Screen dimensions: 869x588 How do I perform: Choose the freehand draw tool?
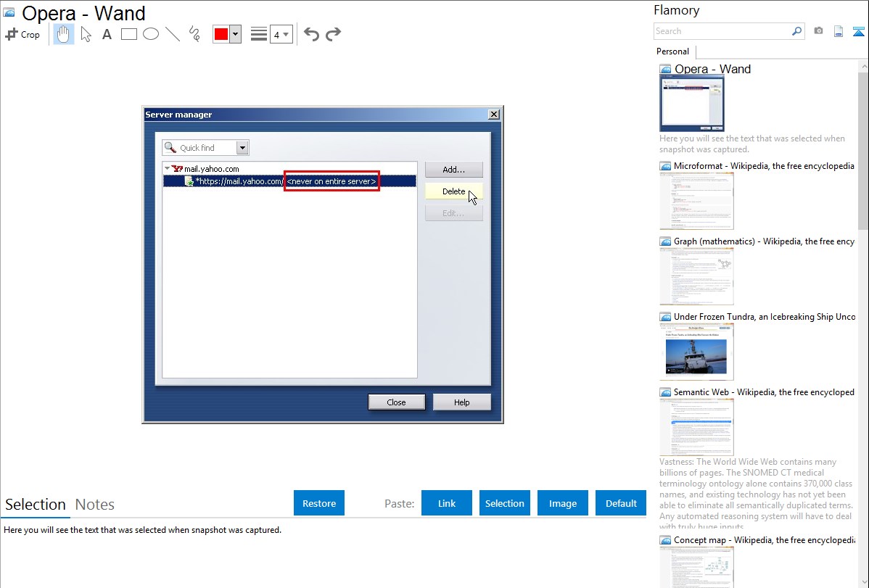coord(194,34)
